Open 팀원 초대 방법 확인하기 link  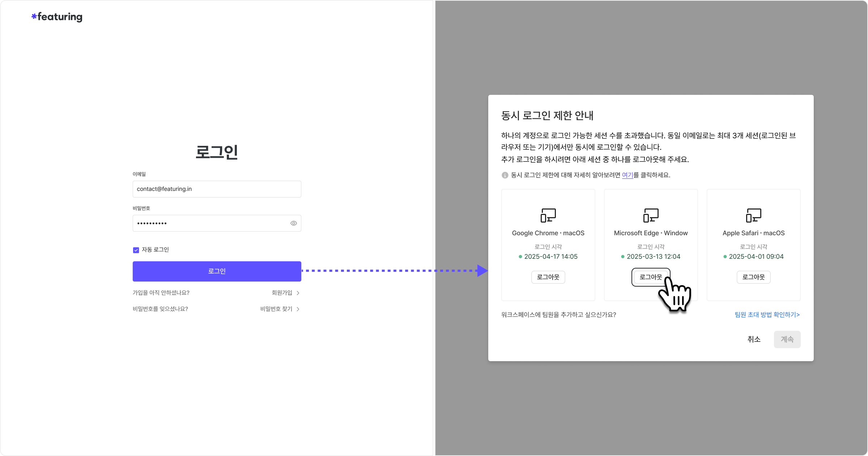[767, 315]
